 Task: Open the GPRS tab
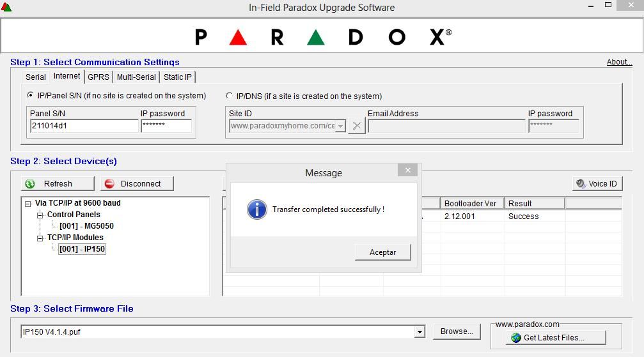(x=98, y=77)
